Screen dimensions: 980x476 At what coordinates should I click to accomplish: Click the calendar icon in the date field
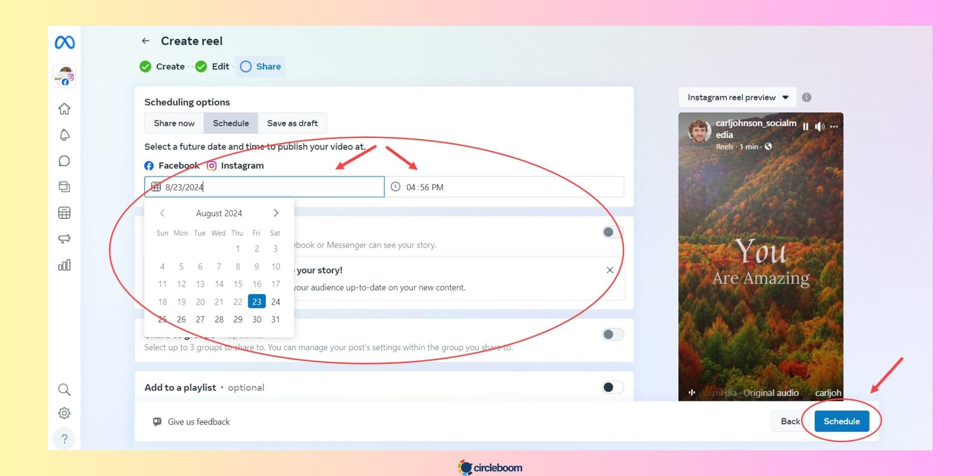tap(156, 187)
